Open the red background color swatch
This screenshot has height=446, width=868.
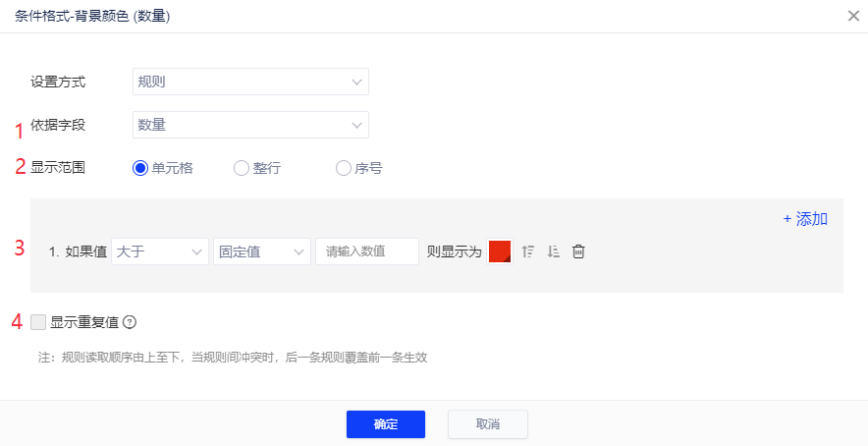click(500, 251)
